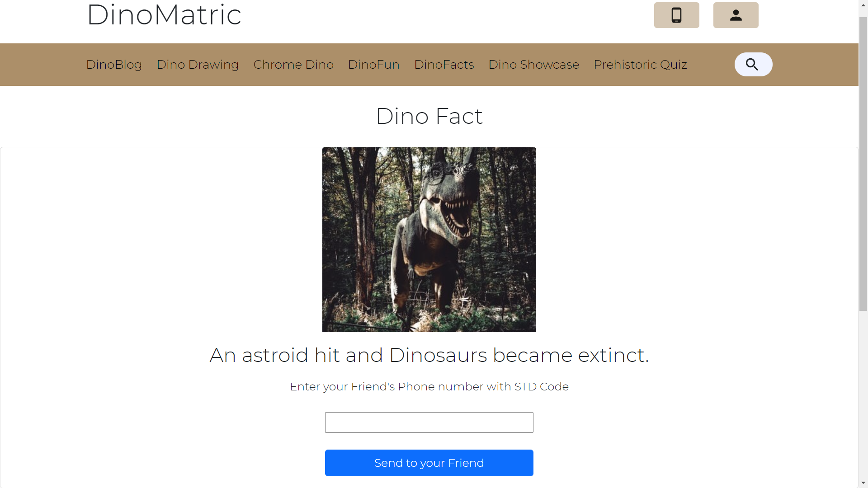The image size is (868, 488).
Task: Click empty scrollbar track below thumb
Action: point(863,393)
